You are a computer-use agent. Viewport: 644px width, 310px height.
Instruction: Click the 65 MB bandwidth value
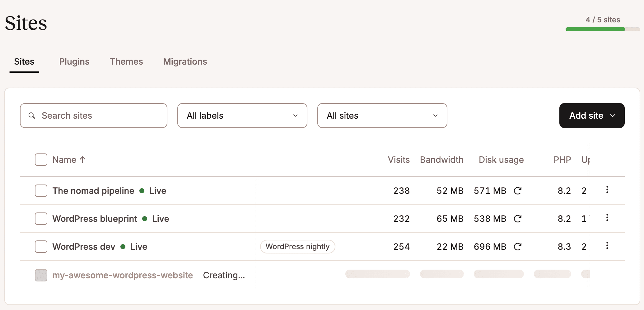tap(450, 219)
